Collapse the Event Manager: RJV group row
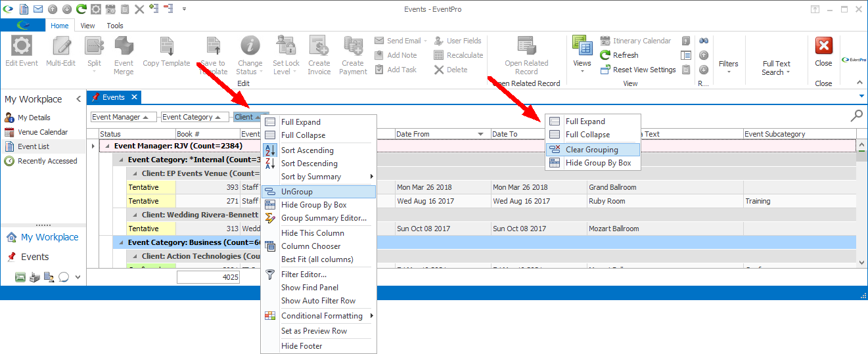The height and width of the screenshot is (354, 868). tap(107, 146)
